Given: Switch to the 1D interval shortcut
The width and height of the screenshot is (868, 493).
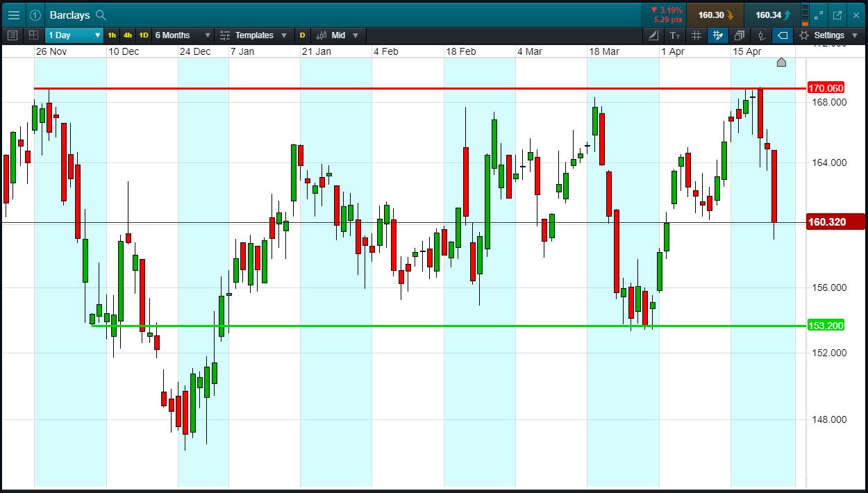Looking at the screenshot, I should pos(144,35).
